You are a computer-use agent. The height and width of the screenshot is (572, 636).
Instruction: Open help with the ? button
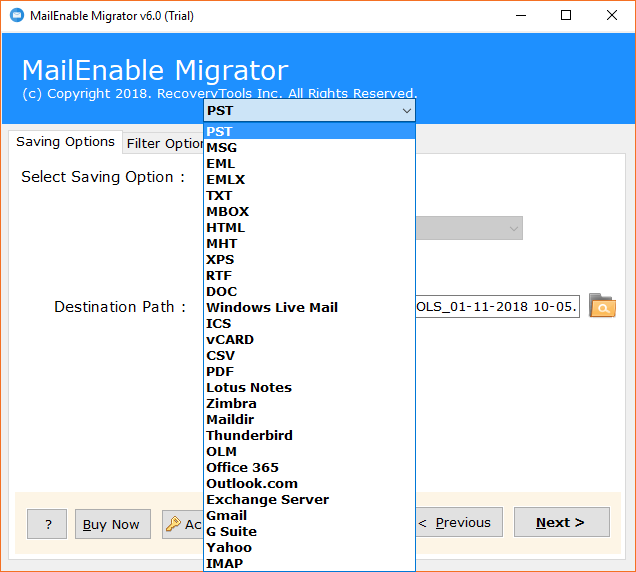click(47, 524)
